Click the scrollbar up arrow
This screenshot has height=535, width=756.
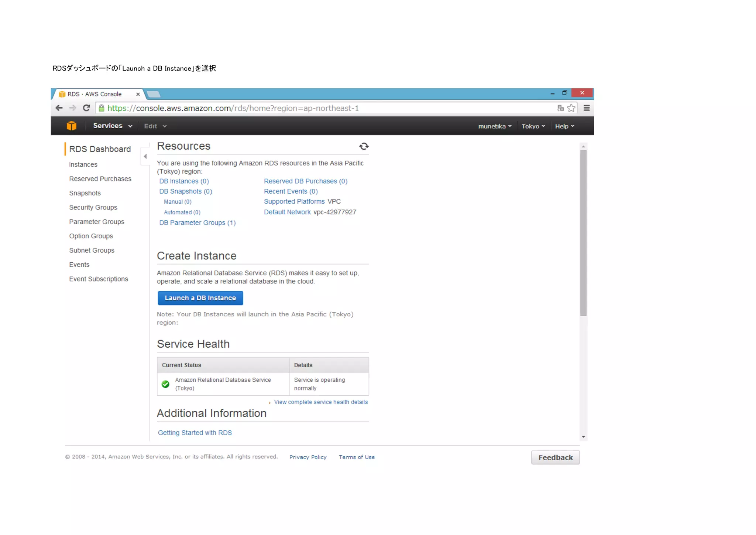[x=583, y=147]
